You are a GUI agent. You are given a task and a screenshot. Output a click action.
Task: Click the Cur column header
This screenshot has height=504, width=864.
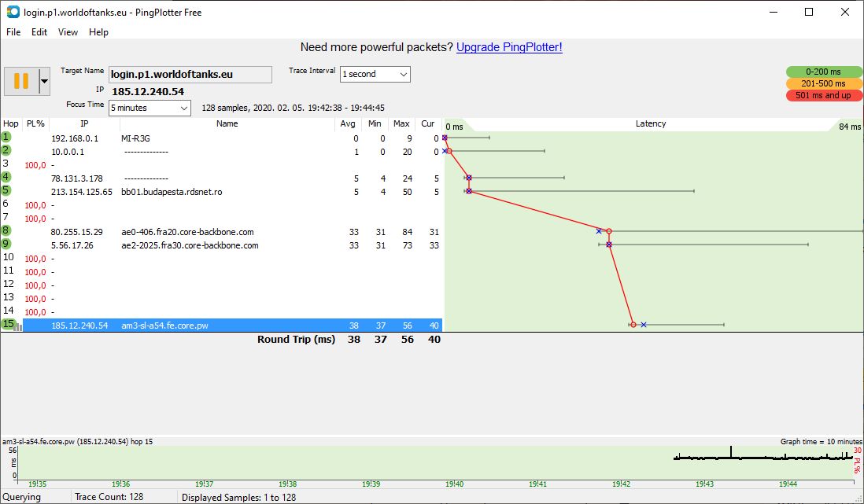[428, 123]
